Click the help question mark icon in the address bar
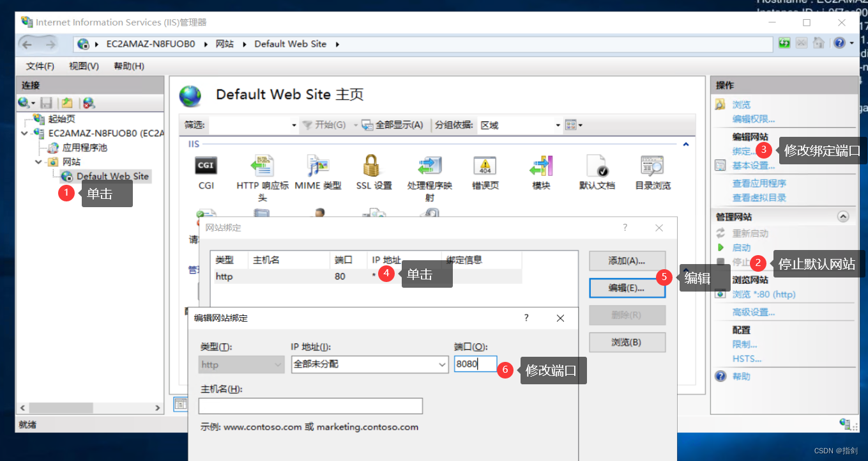 [839, 43]
